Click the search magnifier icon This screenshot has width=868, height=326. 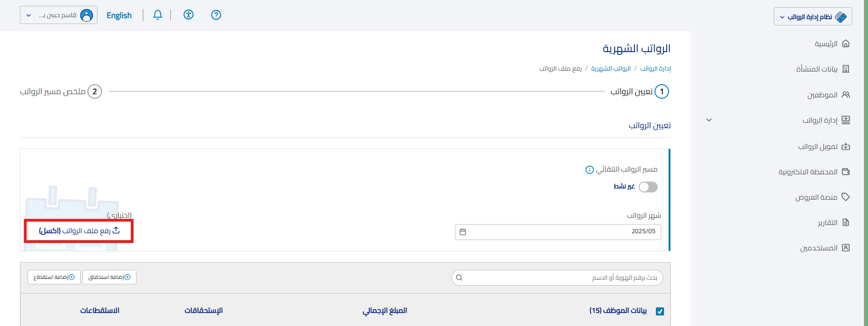coord(459,278)
